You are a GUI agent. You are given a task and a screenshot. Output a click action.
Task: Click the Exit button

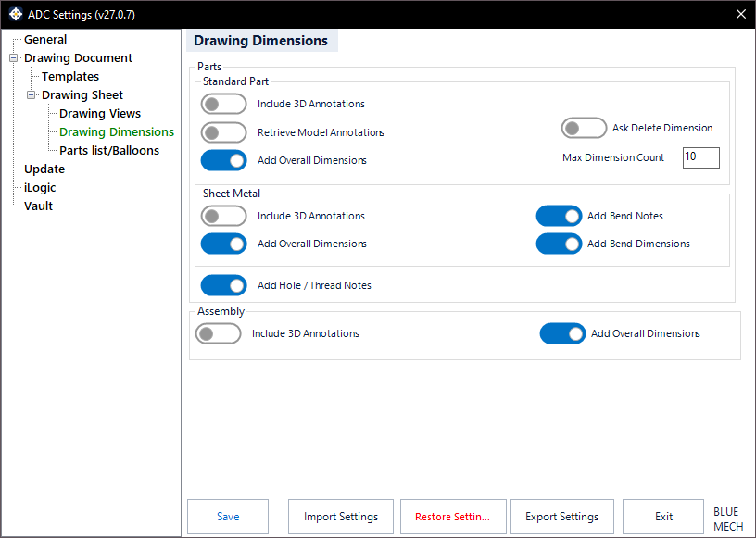pyautogui.click(x=663, y=517)
